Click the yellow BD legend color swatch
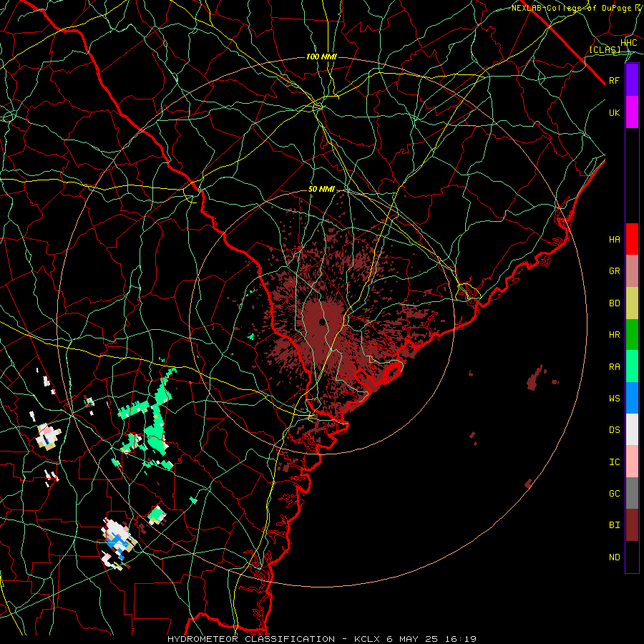This screenshot has height=644, width=644. [632, 303]
